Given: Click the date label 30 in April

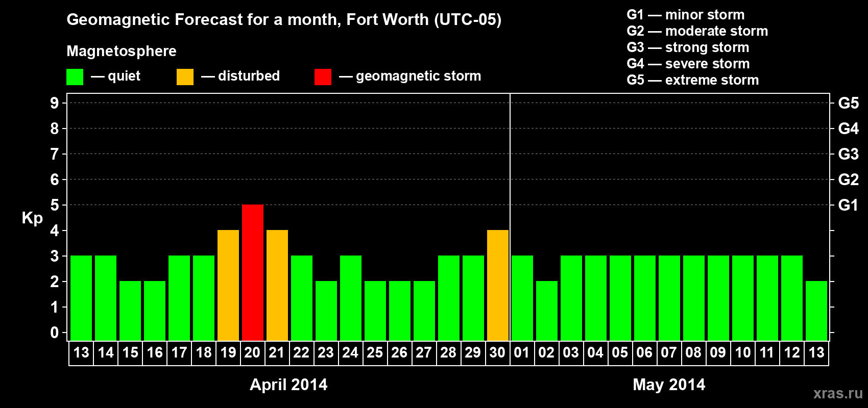Looking at the screenshot, I should tap(498, 353).
